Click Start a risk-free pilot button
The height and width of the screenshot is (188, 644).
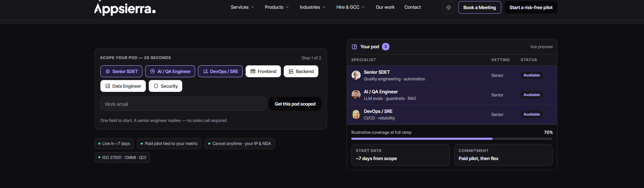tap(531, 7)
